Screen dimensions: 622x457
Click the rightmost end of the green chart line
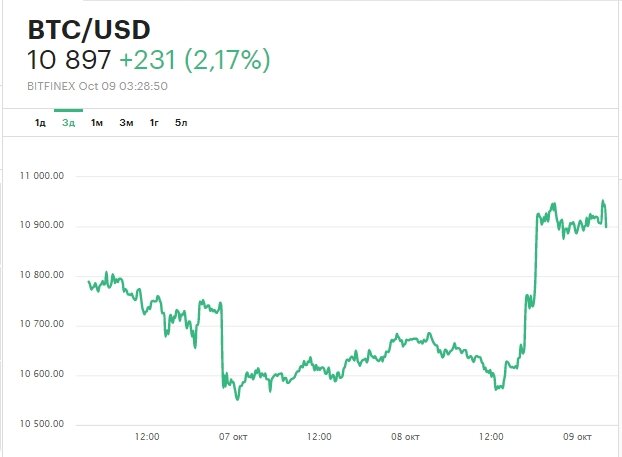tap(606, 226)
